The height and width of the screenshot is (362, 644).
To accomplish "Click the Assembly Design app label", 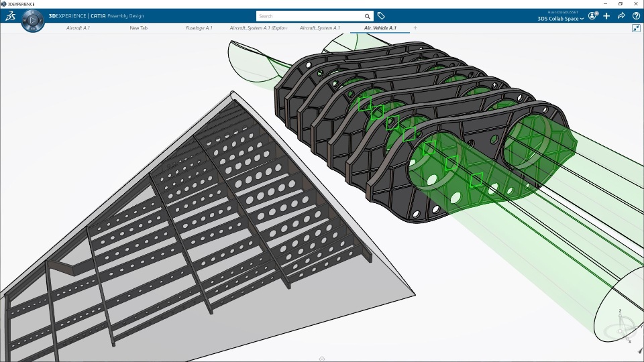I will [x=125, y=16].
